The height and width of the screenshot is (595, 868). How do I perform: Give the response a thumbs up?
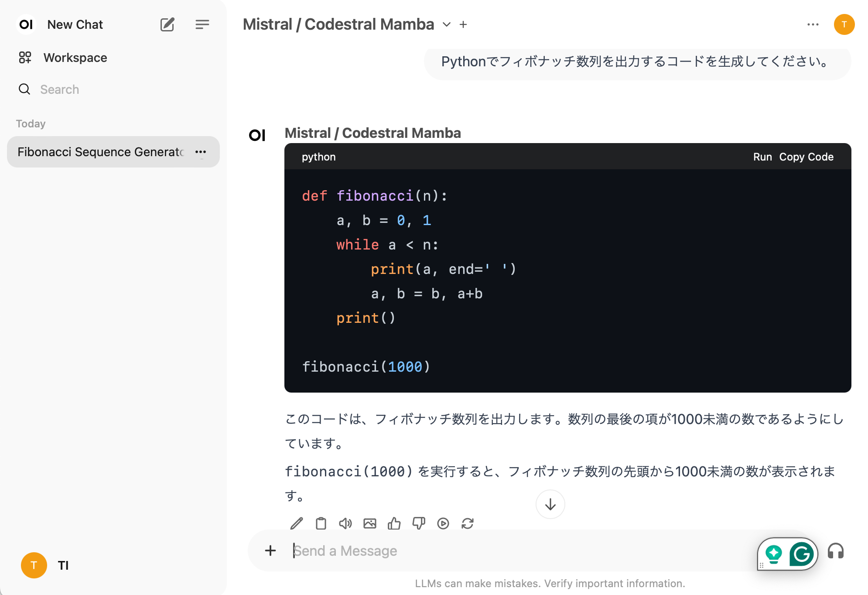[394, 523]
